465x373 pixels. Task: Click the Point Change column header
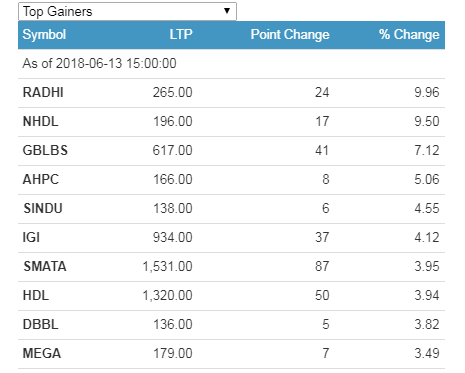[290, 35]
